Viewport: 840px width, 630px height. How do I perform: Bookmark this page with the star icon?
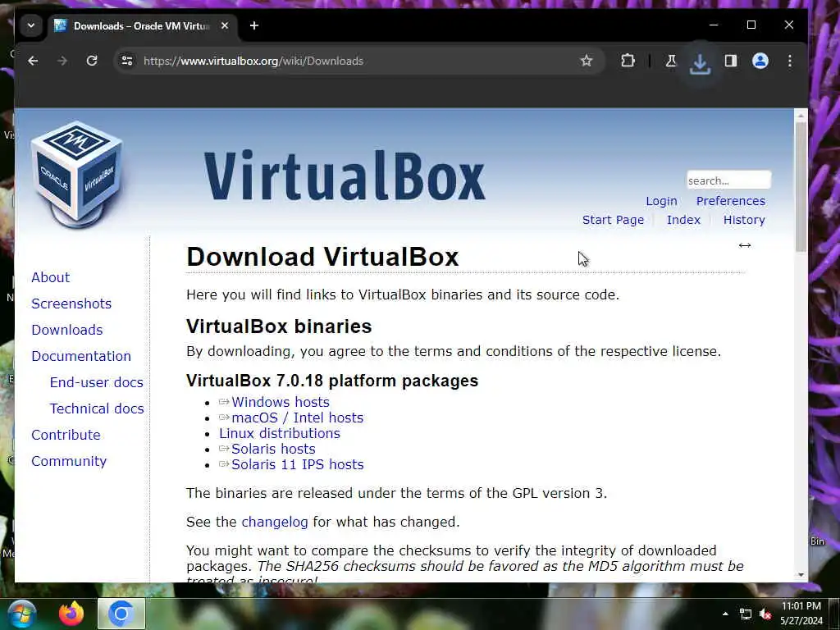pyautogui.click(x=587, y=61)
